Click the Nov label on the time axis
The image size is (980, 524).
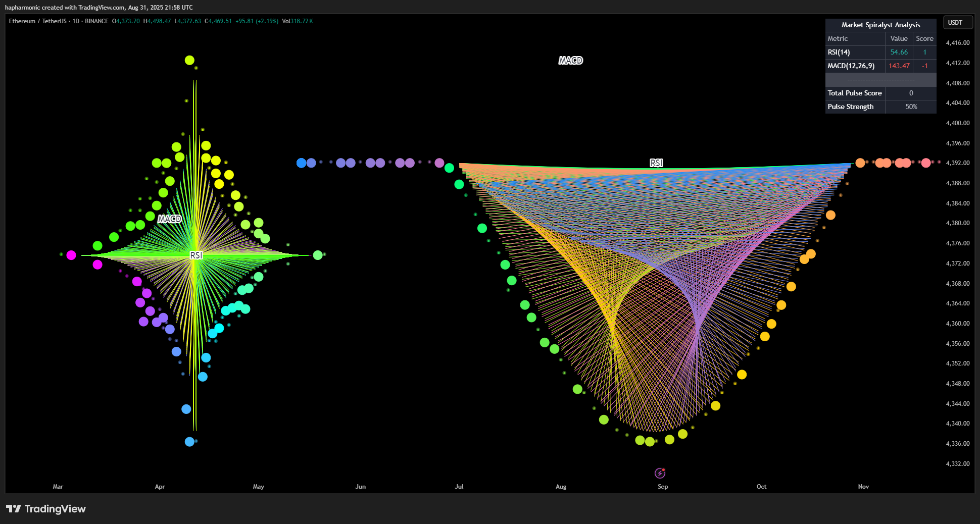click(863, 487)
